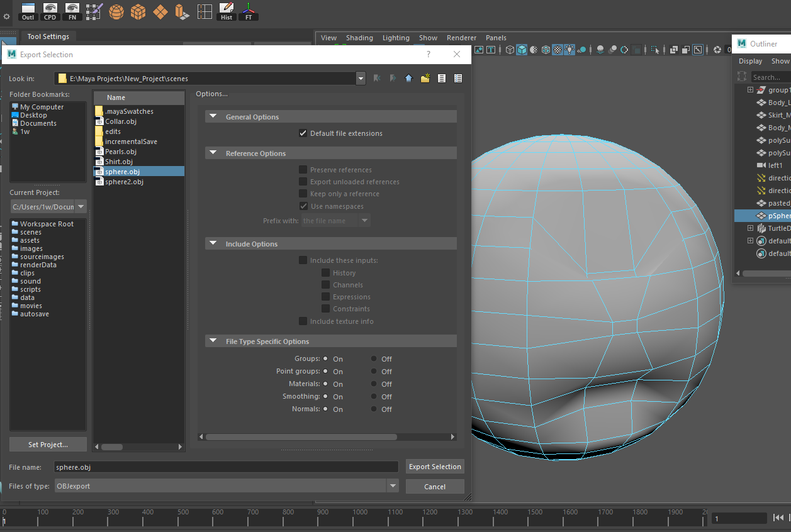791x532 pixels.
Task: Click the Set Project button
Action: pyautogui.click(x=48, y=444)
